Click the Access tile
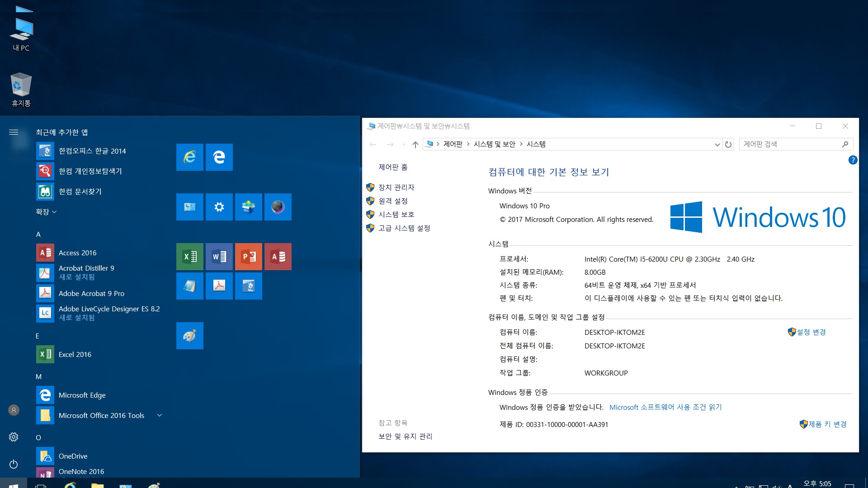This screenshot has width=868, height=488. coord(278,257)
